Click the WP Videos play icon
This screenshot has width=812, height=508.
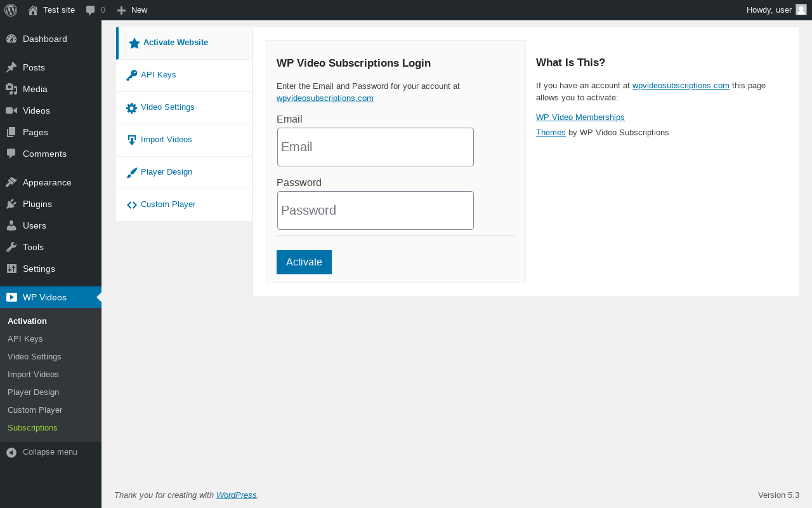(11, 297)
